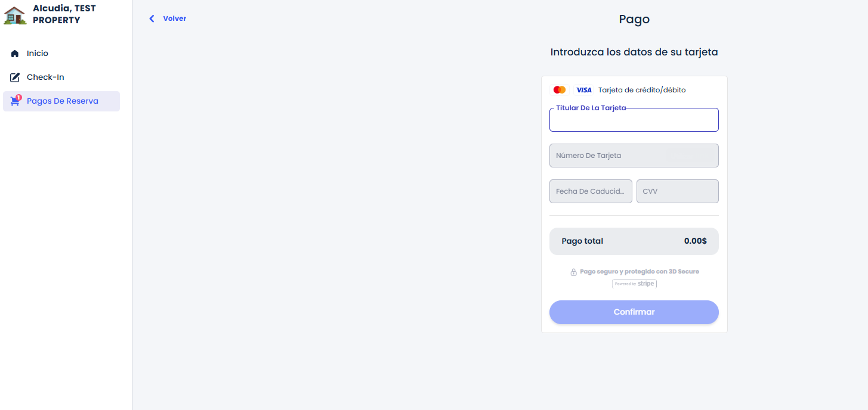Click the house logo icon
The width and height of the screenshot is (868, 410).
click(x=15, y=15)
